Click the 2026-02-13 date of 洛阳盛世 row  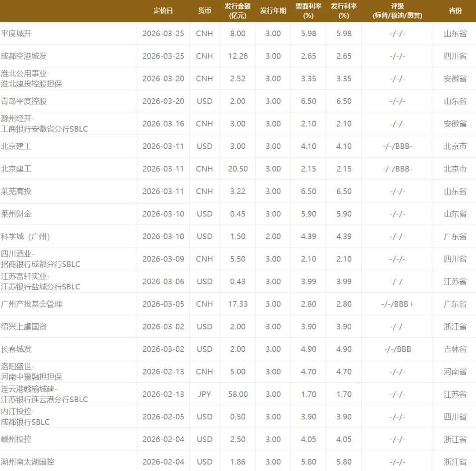(163, 371)
